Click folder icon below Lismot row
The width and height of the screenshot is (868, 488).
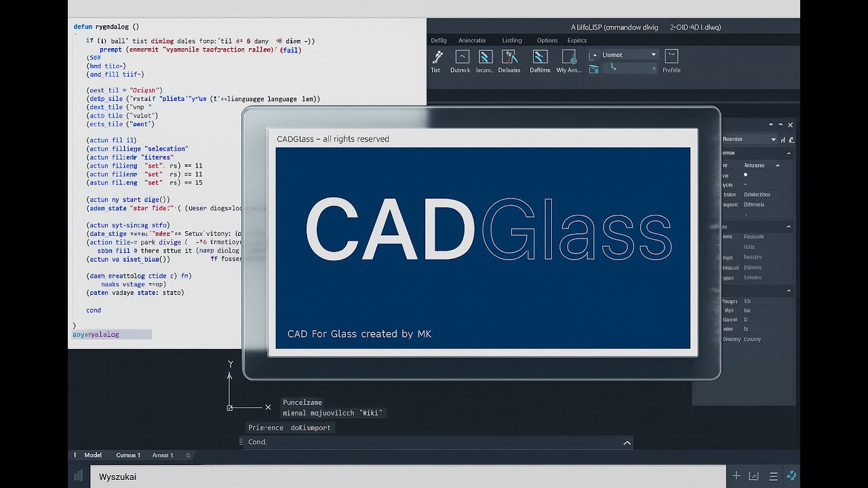[x=594, y=68]
